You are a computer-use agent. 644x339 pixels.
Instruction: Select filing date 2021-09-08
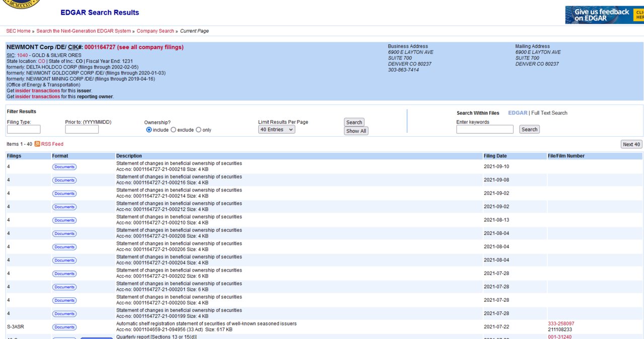(x=496, y=180)
